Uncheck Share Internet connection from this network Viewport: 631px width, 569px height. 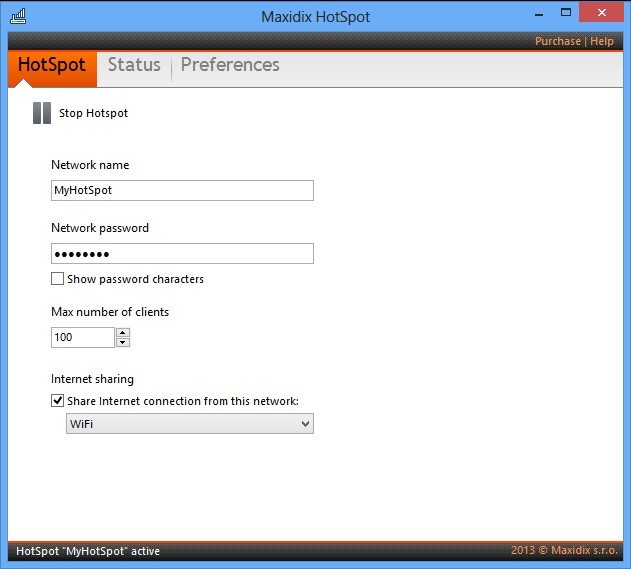[58, 401]
